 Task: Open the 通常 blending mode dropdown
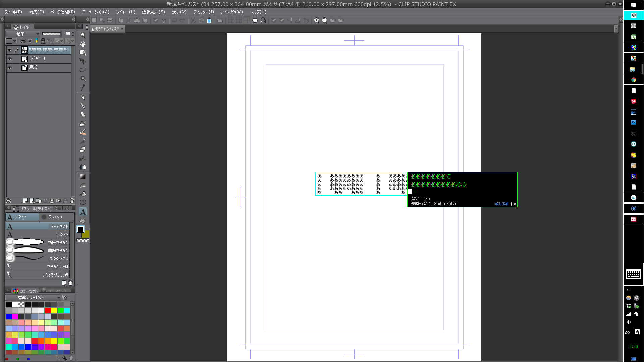point(23,34)
